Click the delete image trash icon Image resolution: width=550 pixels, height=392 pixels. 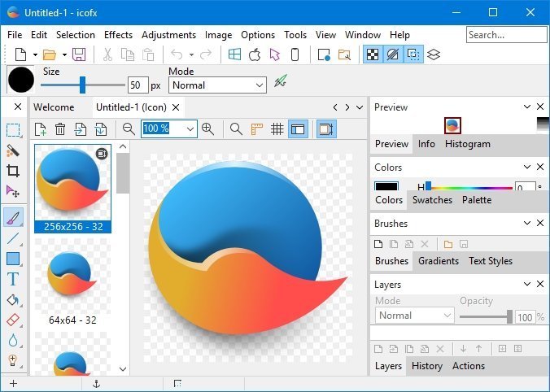pyautogui.click(x=60, y=129)
